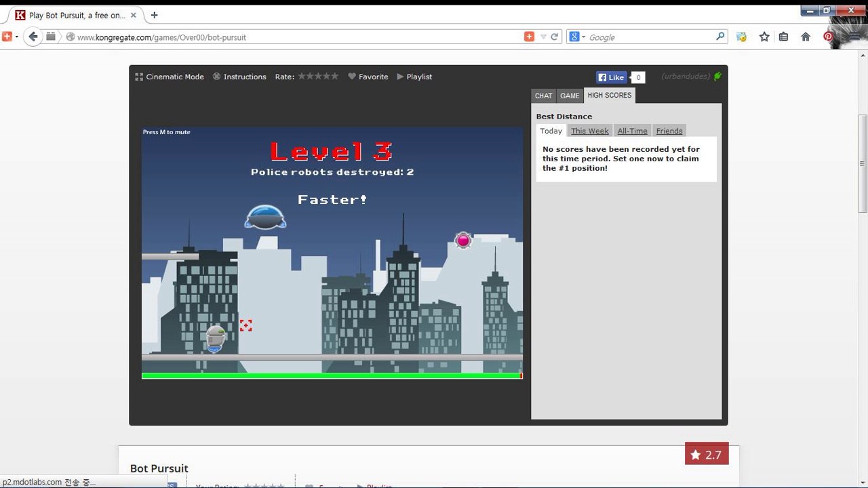Image resolution: width=868 pixels, height=488 pixels.
Task: Add the game to Favorites
Action: [x=368, y=77]
